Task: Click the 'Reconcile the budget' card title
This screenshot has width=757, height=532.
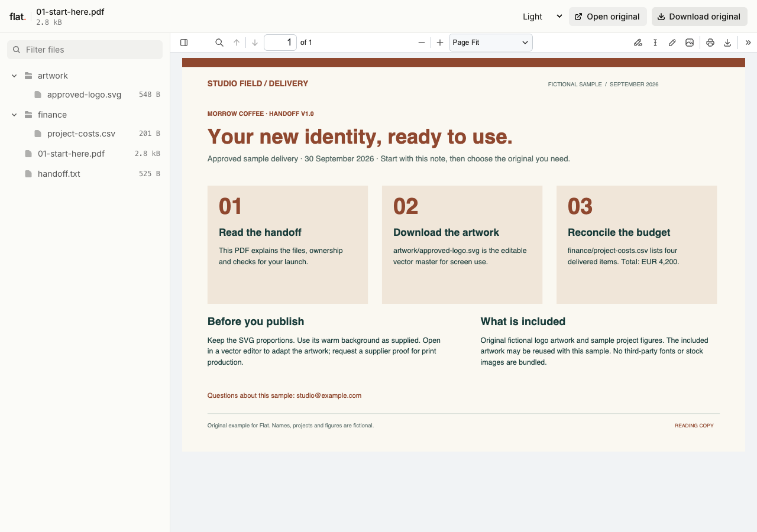Action: pyautogui.click(x=619, y=232)
